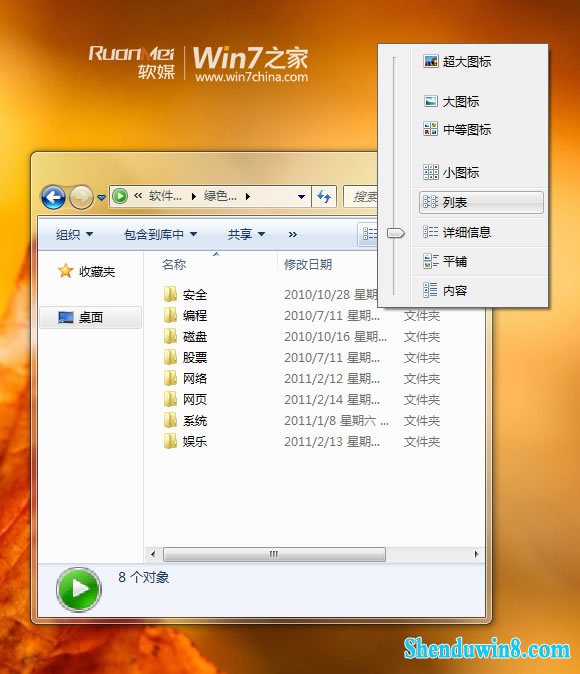
Task: Click the date 2011/1/8 of 系统
Action: click(x=336, y=421)
